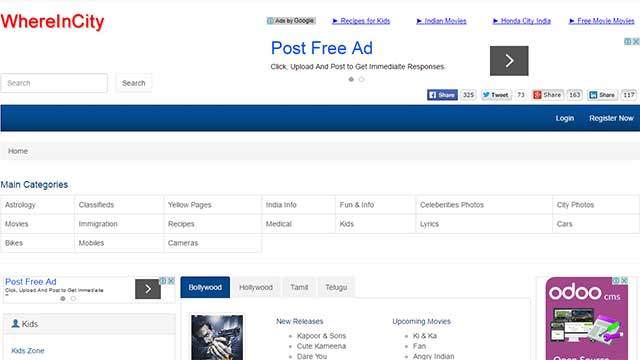Click arrow button in small sidebar ad

pos(148,289)
